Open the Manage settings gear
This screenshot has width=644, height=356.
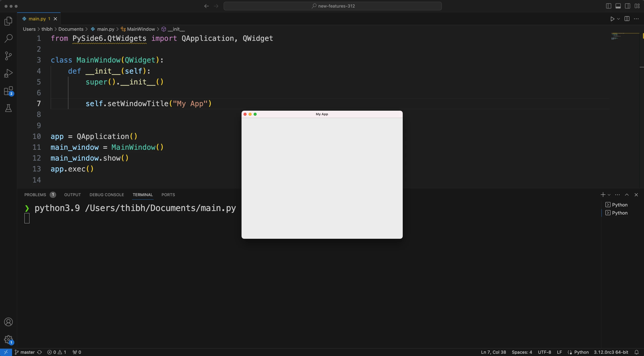click(8, 339)
